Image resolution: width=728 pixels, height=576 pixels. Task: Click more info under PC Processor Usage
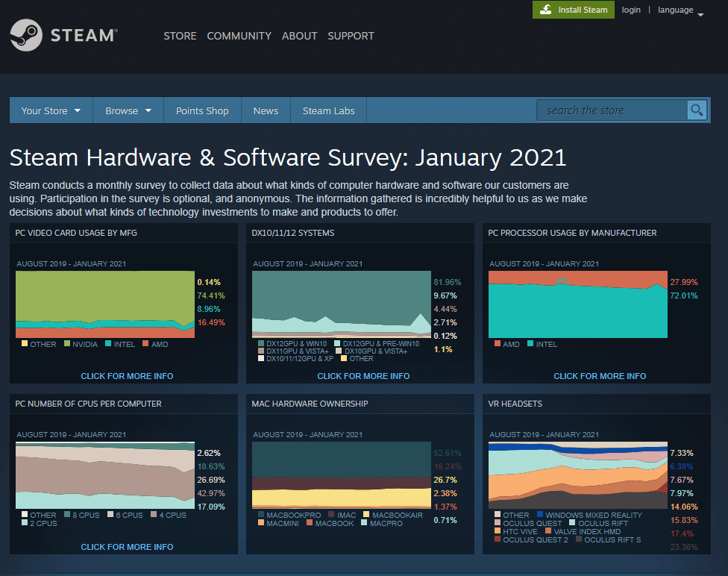[600, 376]
